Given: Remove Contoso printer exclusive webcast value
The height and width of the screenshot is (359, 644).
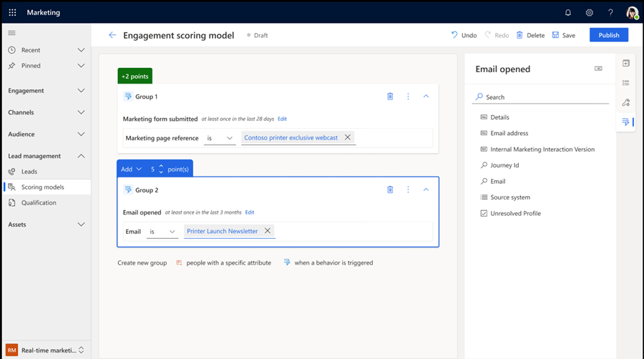Looking at the screenshot, I should 348,137.
